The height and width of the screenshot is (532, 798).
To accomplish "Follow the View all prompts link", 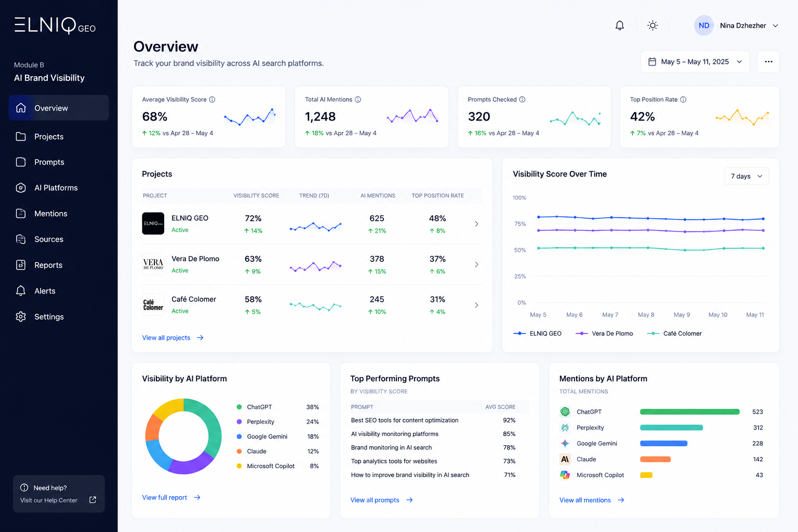I will click(382, 500).
